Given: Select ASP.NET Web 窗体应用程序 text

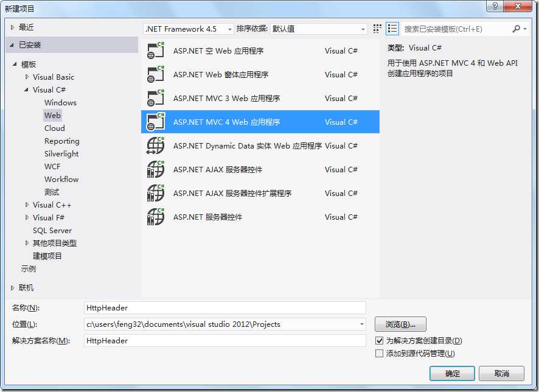Looking at the screenshot, I should [221, 75].
